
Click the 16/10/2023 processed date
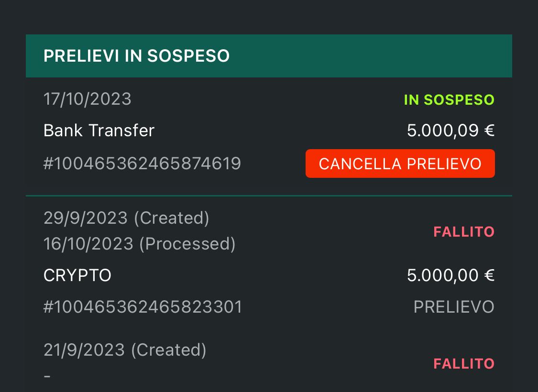click(88, 244)
